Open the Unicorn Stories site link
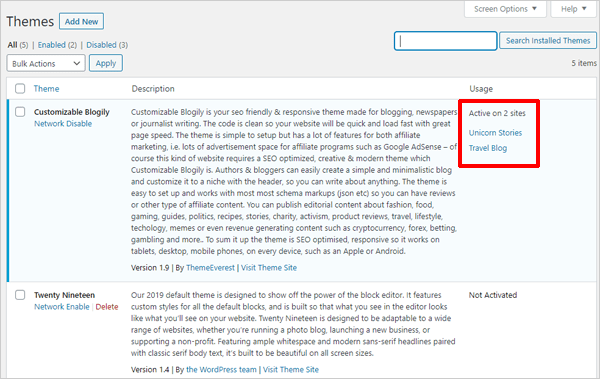600x379 pixels. click(495, 133)
